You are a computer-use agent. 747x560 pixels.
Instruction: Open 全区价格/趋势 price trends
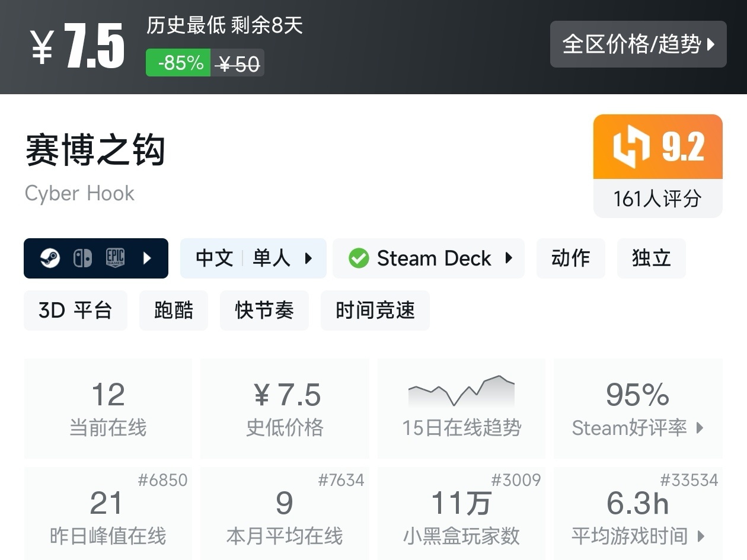[638, 44]
